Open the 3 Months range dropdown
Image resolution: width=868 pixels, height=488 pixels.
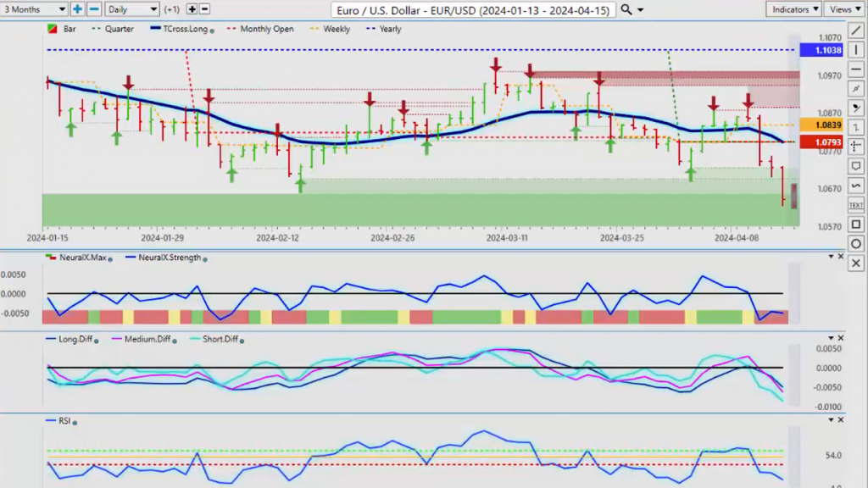click(34, 9)
